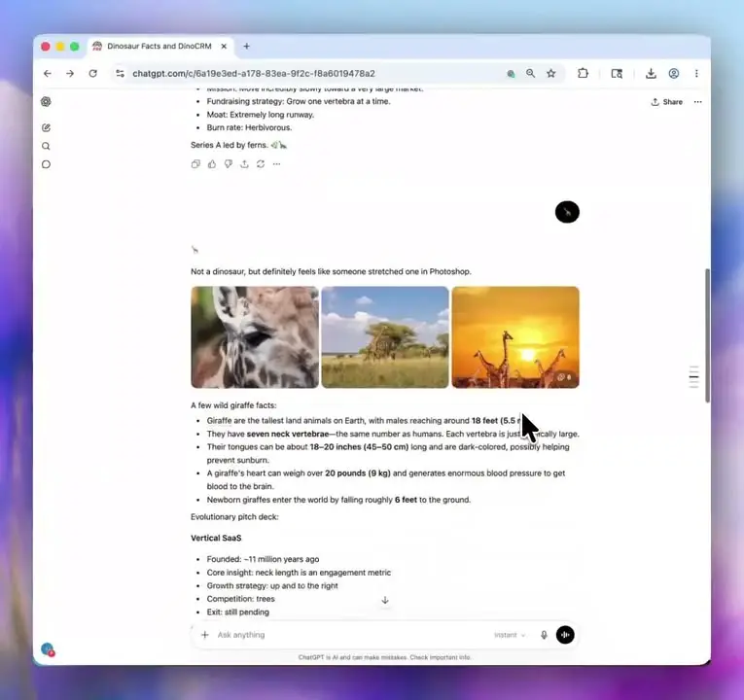The width and height of the screenshot is (744, 700).
Task: Click the text 'Competition: trees'
Action: pos(240,599)
